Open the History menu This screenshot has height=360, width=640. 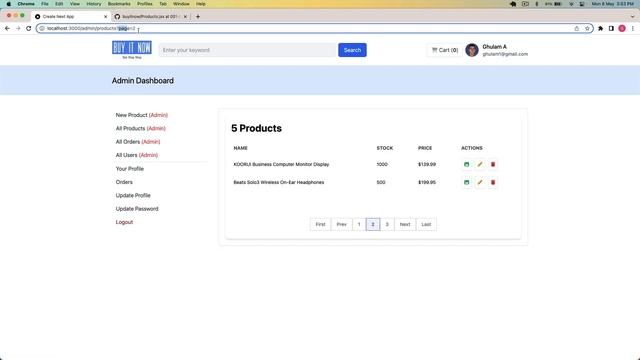click(93, 4)
